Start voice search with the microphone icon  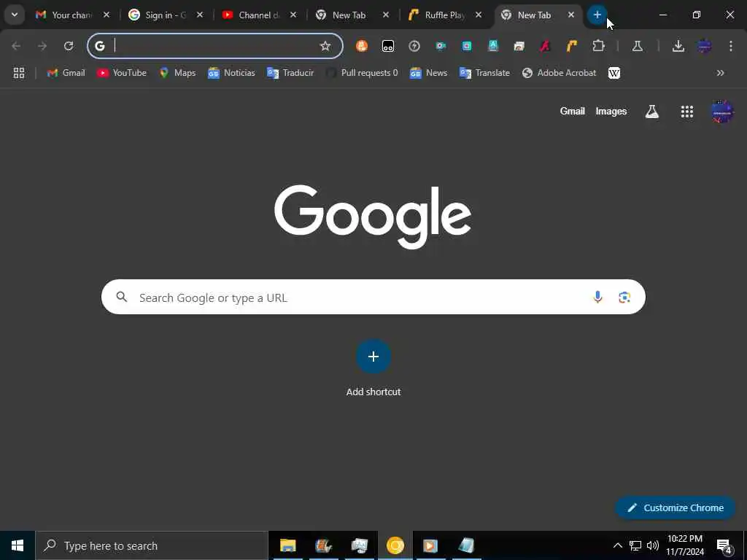click(597, 297)
